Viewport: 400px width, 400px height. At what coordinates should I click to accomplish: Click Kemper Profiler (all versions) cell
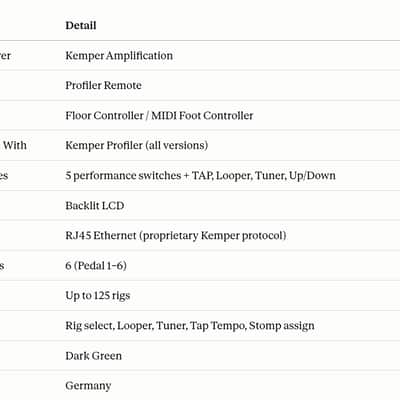[137, 146]
